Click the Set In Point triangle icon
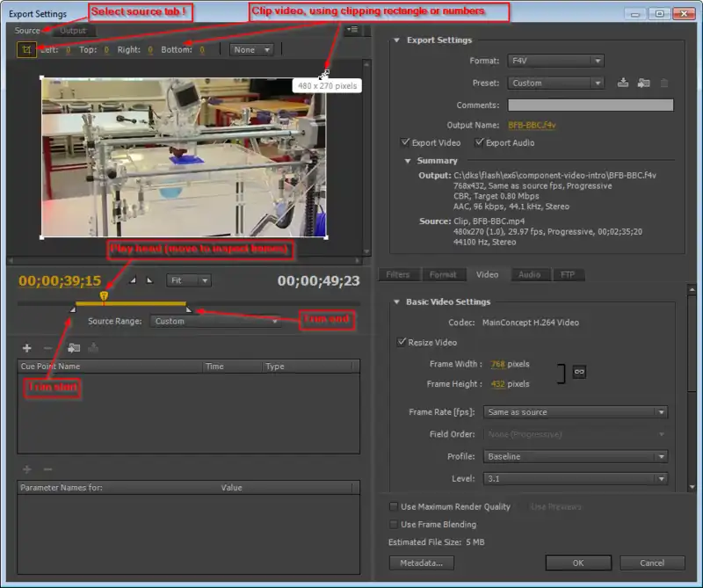703x588 pixels. (133, 280)
